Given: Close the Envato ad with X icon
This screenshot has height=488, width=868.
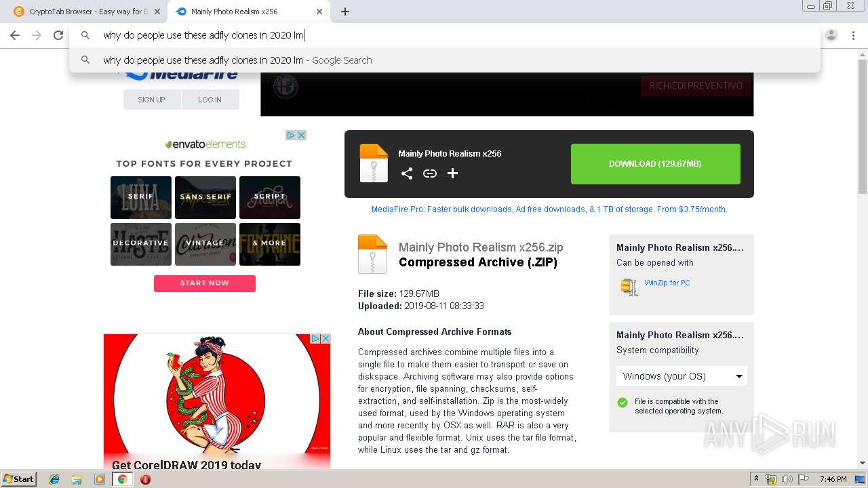Looking at the screenshot, I should click(302, 136).
